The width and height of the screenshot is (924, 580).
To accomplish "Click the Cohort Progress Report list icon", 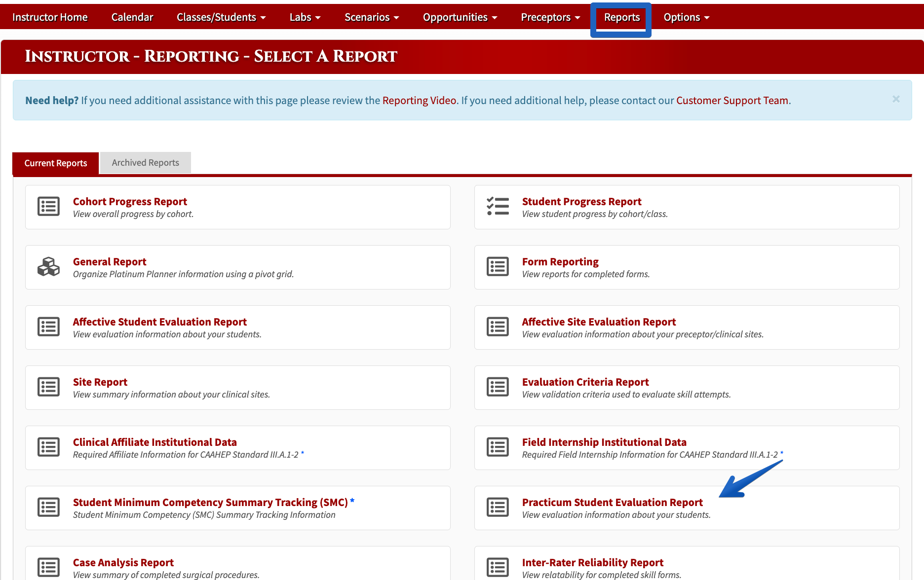I will [48, 206].
